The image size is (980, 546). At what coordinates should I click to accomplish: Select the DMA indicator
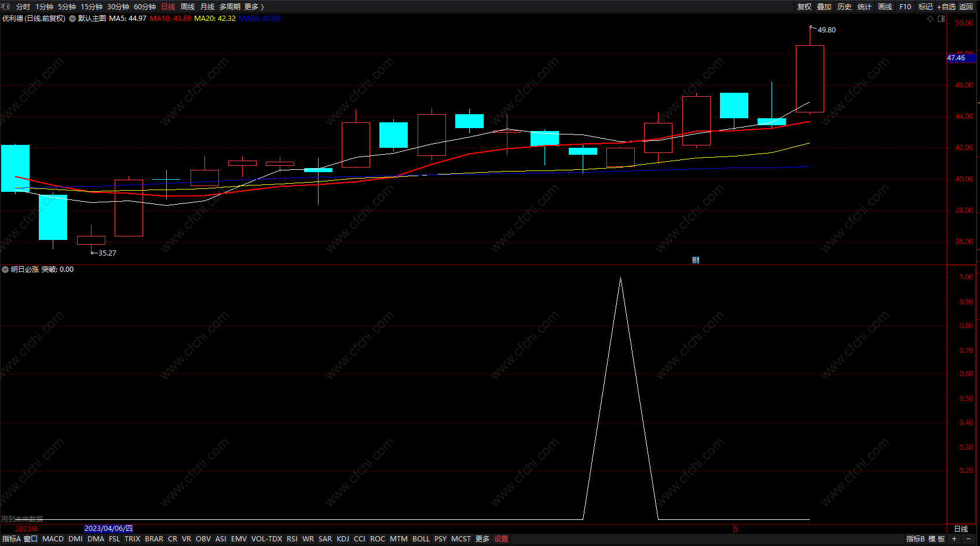(96, 539)
